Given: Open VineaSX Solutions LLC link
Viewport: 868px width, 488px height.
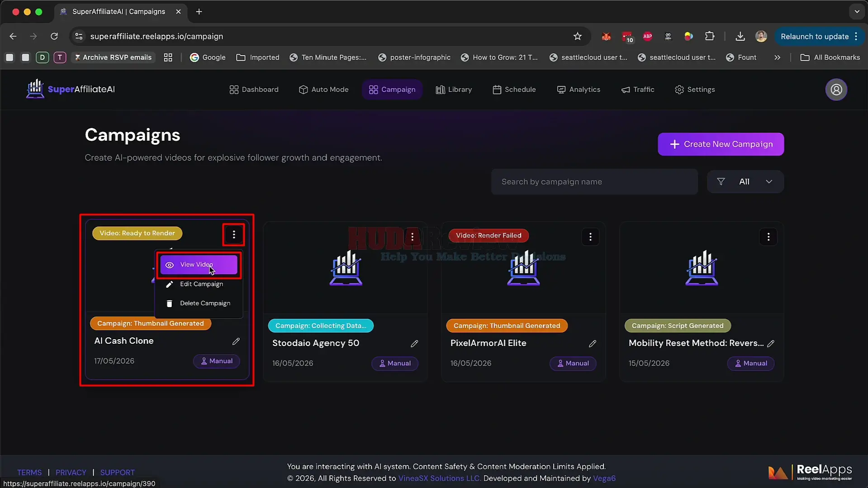Looking at the screenshot, I should click(x=439, y=478).
